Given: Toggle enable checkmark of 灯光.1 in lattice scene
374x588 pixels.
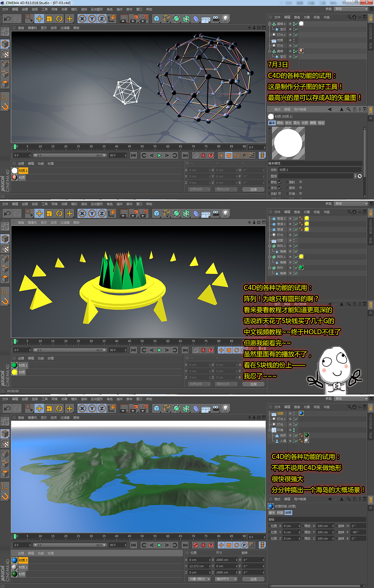Looking at the screenshot, I should click(x=297, y=35).
